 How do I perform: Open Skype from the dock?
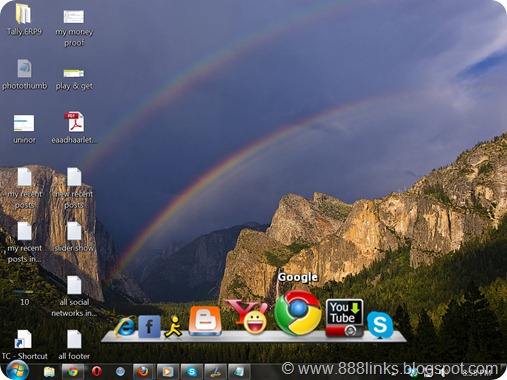point(380,325)
